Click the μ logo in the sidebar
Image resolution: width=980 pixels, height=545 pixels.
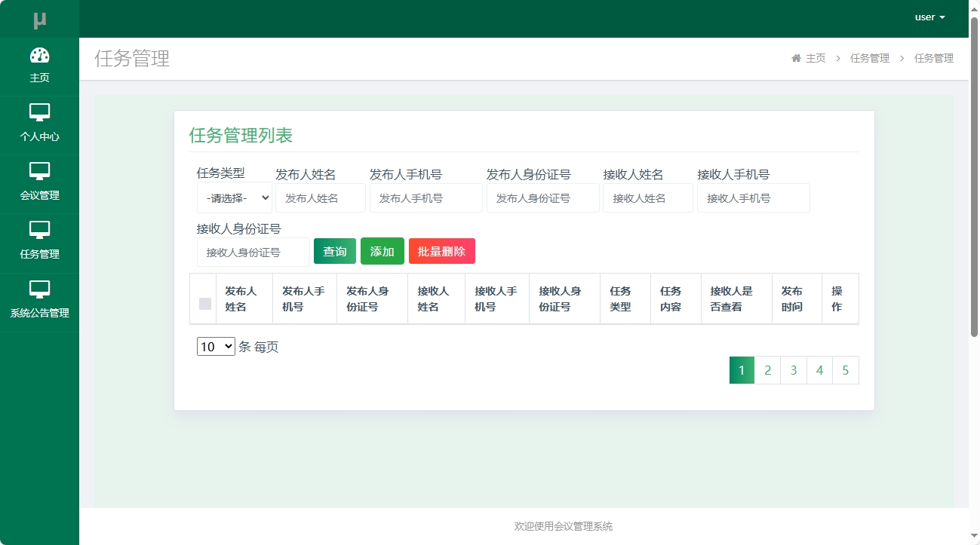[40, 17]
